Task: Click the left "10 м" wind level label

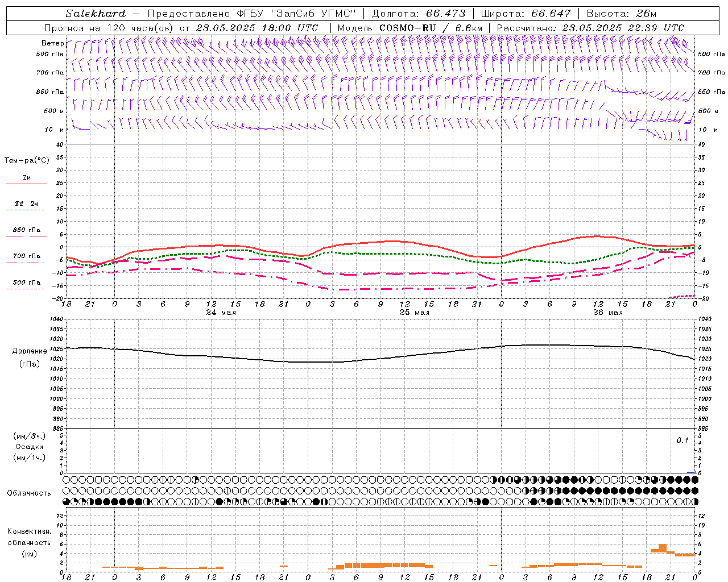Action: [55, 130]
